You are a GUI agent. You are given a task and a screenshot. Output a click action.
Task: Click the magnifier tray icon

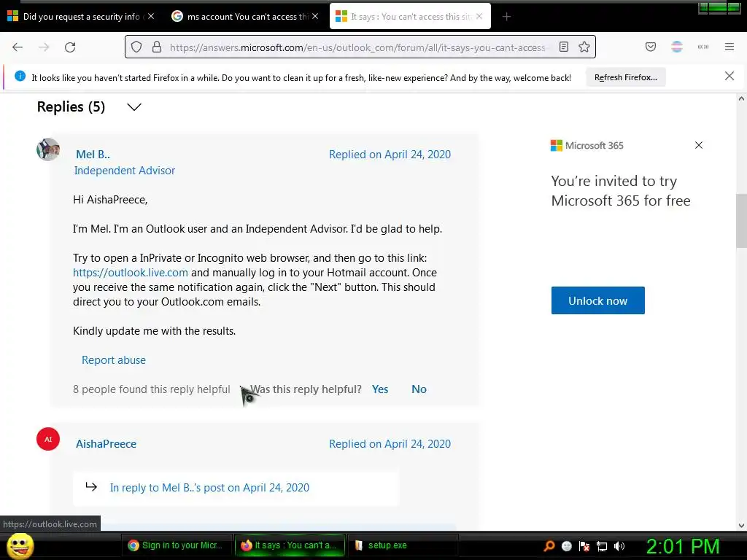[x=549, y=546]
